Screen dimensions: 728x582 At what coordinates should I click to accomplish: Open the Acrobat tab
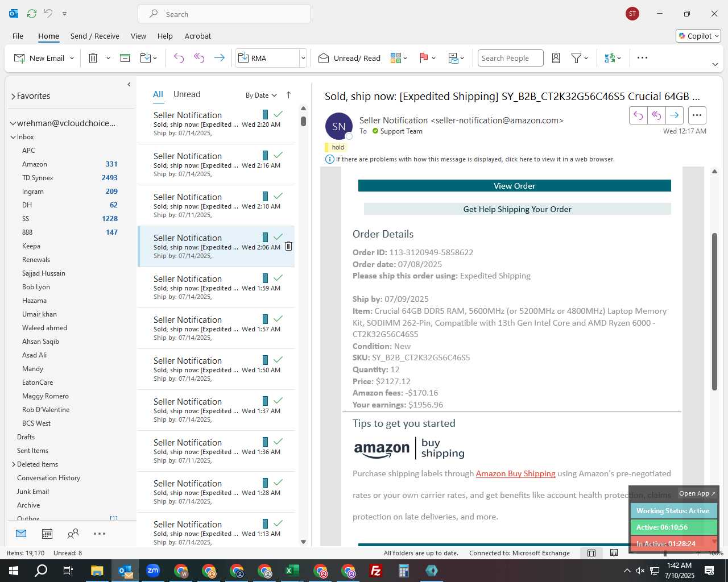coord(198,36)
